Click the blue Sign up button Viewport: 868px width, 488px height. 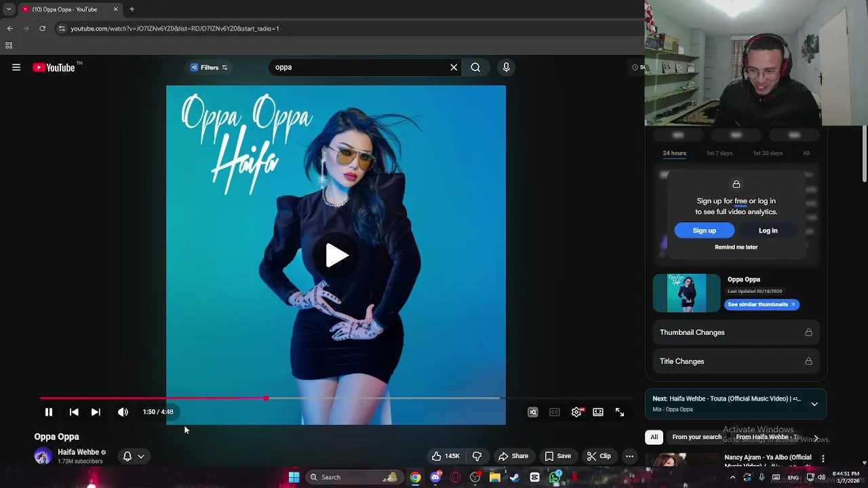[705, 230]
